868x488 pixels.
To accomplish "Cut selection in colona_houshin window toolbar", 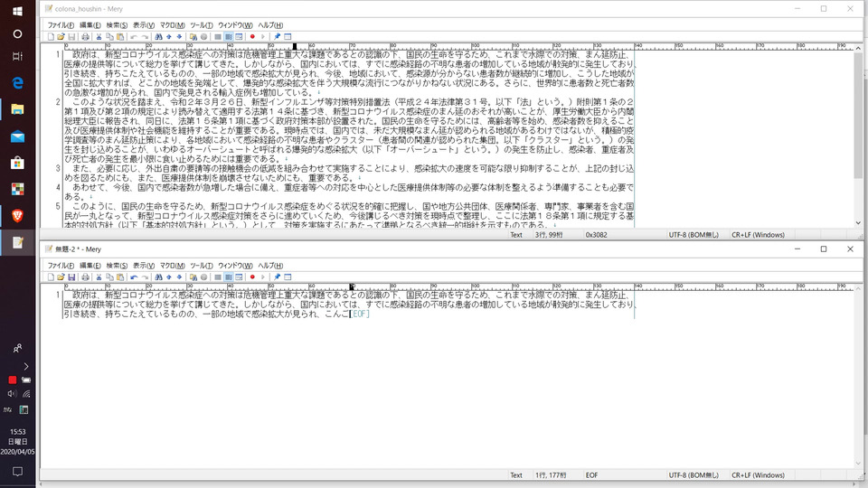I will [x=99, y=37].
